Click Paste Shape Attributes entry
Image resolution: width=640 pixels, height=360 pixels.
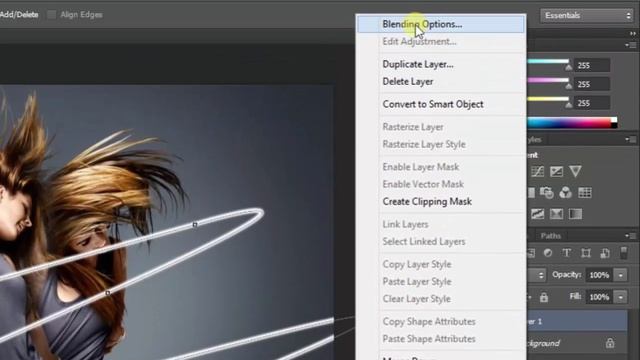(x=441, y=338)
